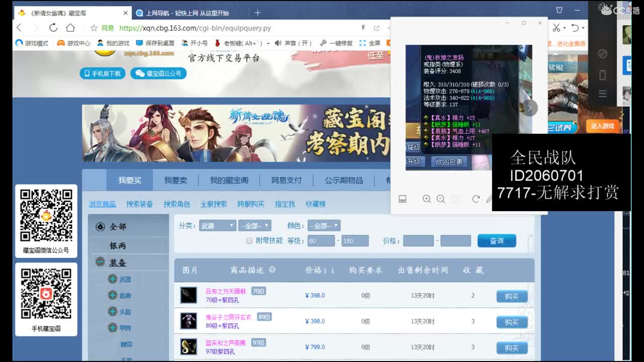
Task: Open the browser home page icon
Action: pos(70,28)
